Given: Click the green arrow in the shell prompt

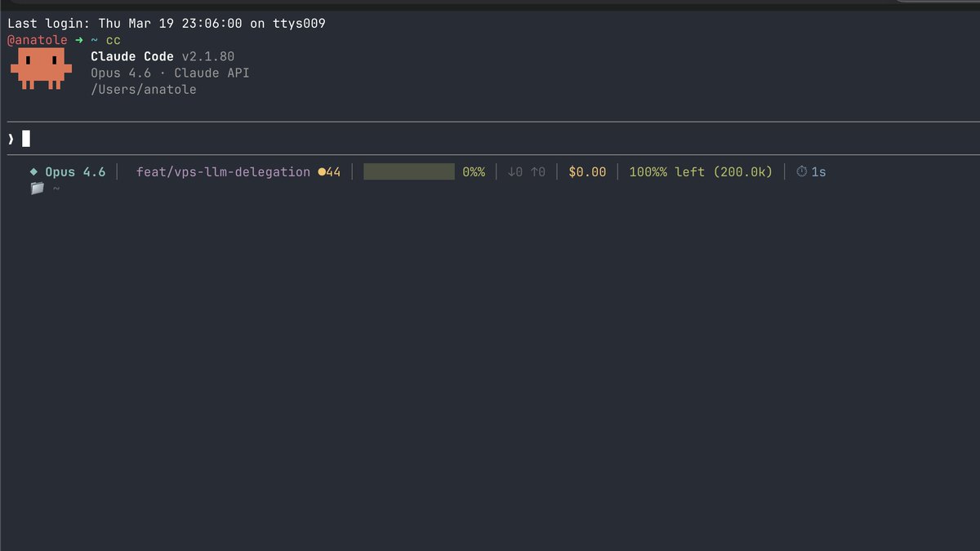Looking at the screenshot, I should coord(79,40).
